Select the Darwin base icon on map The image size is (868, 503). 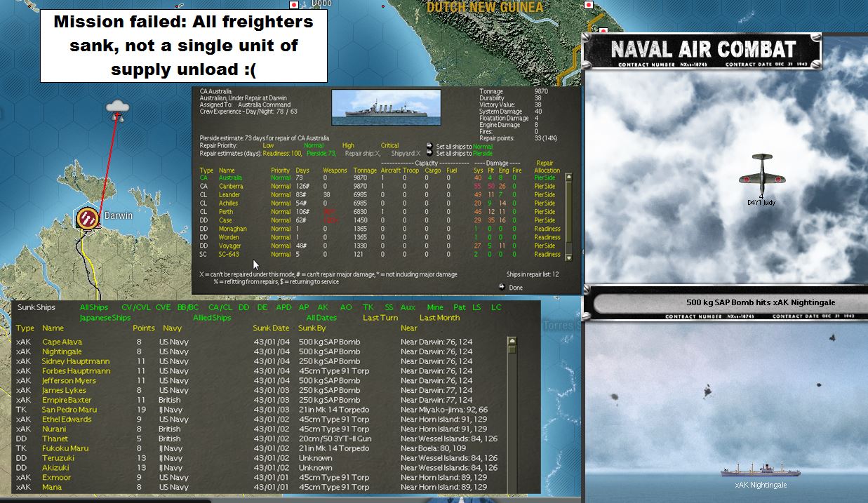[88, 217]
